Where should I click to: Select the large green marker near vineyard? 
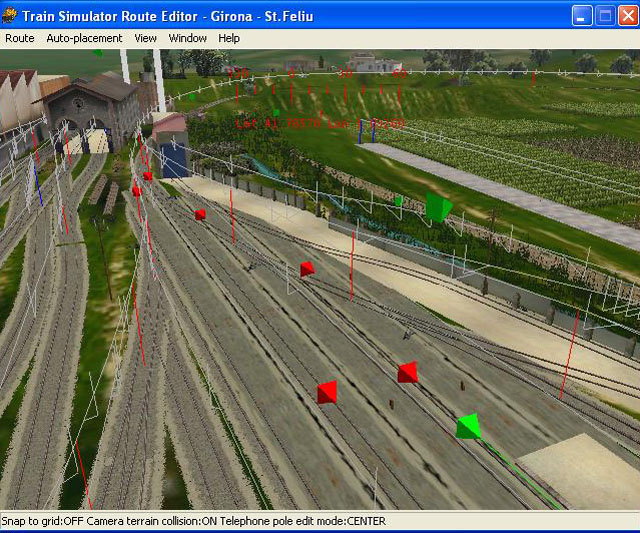pos(437,207)
